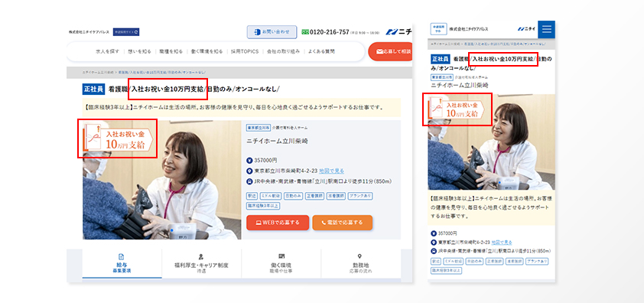Click the 357000円 salary text in mobile view
This screenshot has width=644, height=303.
click(447, 233)
